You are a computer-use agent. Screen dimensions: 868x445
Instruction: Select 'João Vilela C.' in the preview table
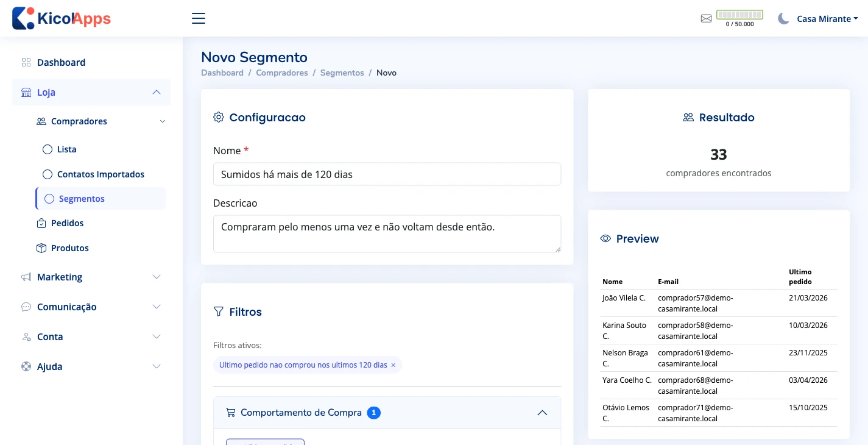click(x=624, y=298)
